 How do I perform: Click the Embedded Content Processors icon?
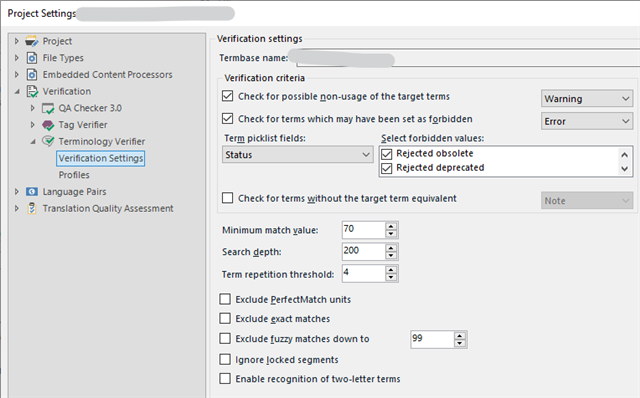(x=32, y=75)
